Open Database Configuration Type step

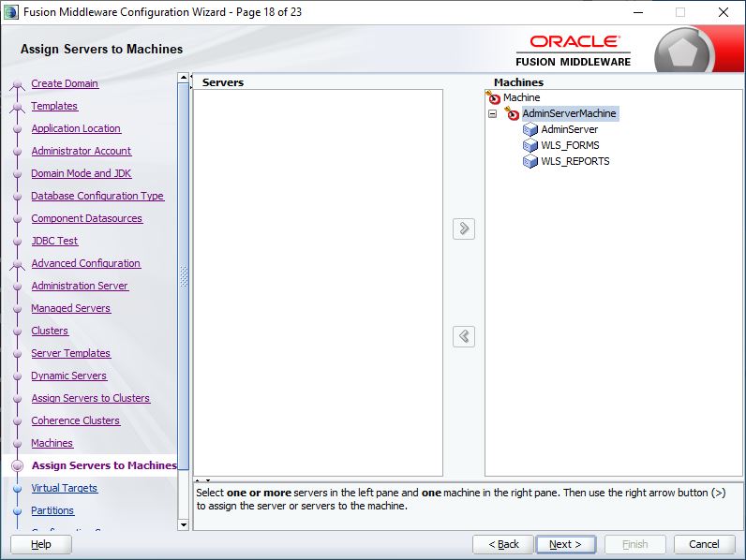coord(97,196)
